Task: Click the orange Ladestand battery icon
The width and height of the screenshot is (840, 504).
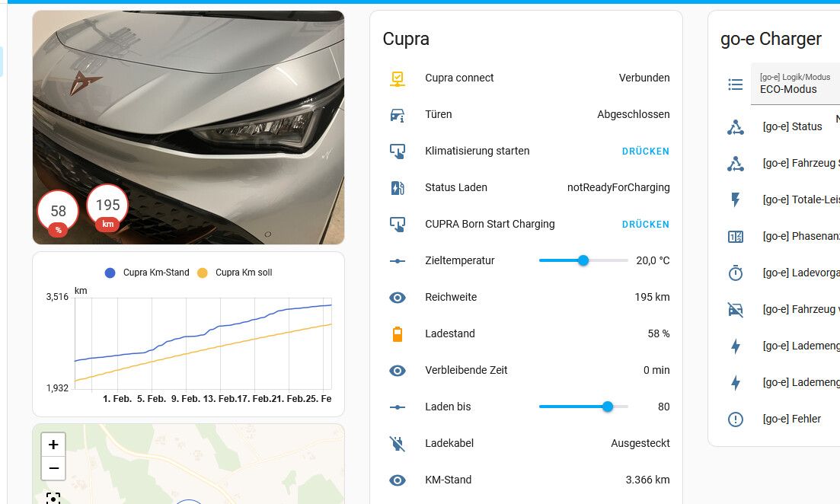Action: [397, 334]
